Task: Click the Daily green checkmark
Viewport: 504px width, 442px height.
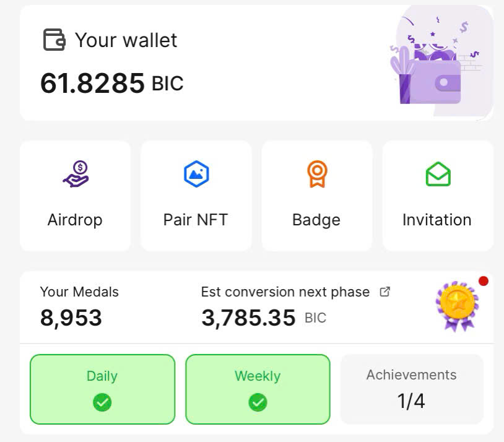Action: point(102,402)
